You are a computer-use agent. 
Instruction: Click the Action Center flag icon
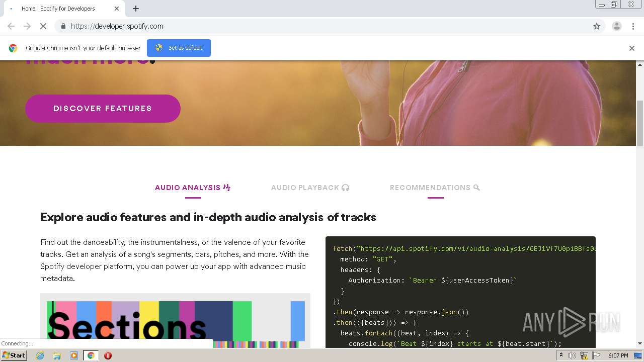596,355
